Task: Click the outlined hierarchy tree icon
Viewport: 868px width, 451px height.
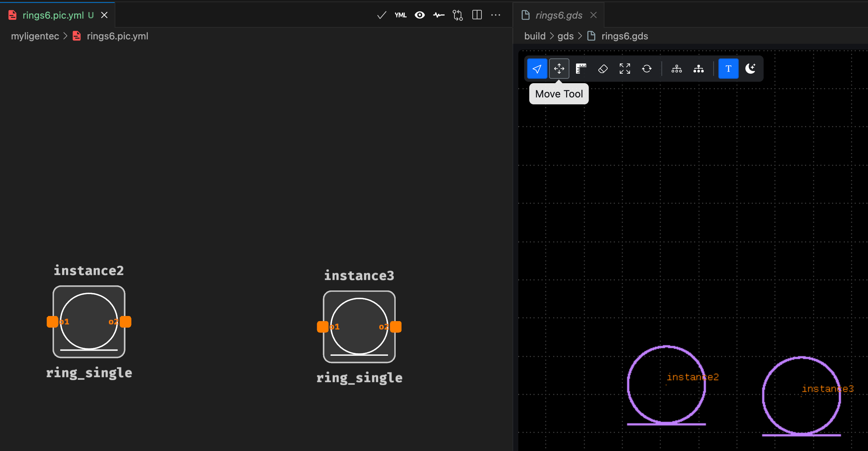Action: pyautogui.click(x=676, y=69)
